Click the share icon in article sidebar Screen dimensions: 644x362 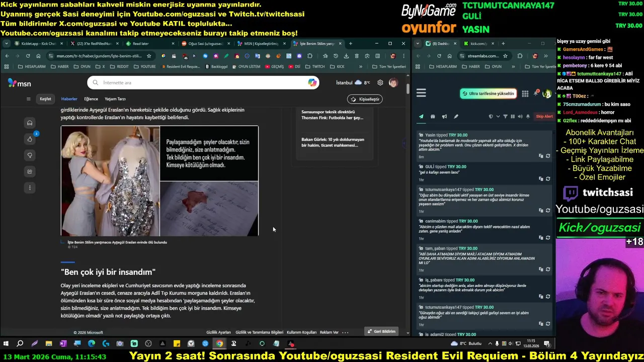30,171
